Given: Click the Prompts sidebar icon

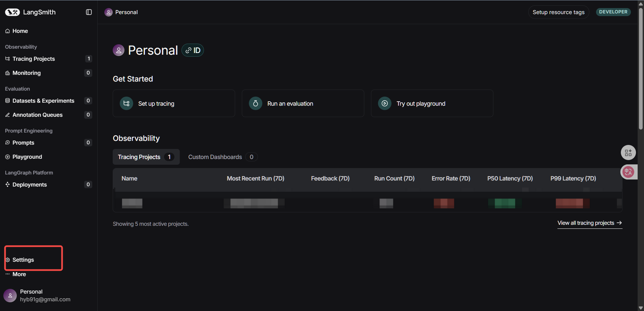Looking at the screenshot, I should pos(7,143).
